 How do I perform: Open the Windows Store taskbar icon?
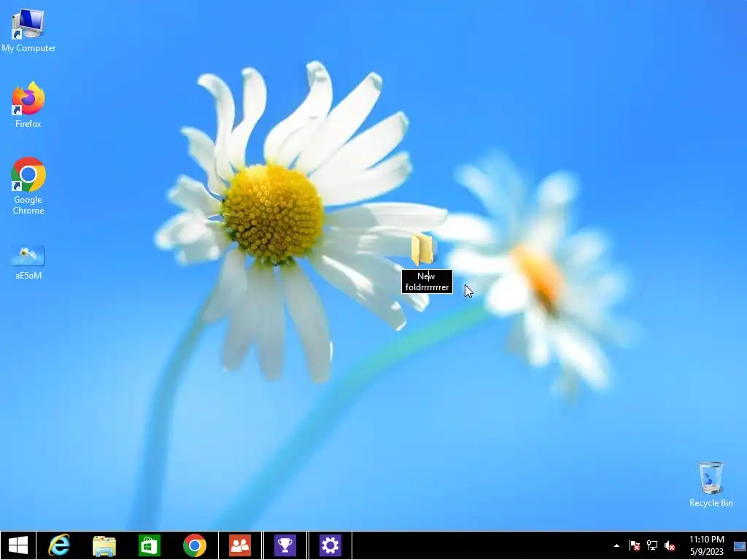pos(149,545)
